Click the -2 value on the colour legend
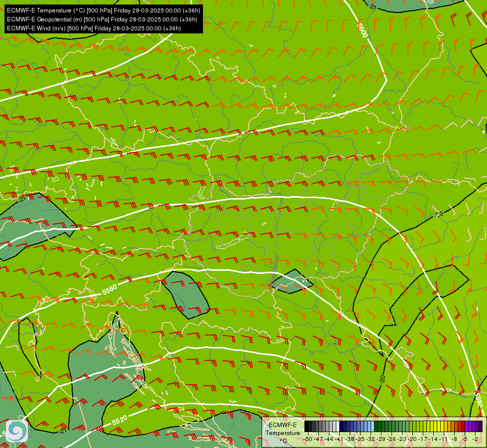The height and width of the screenshot is (448, 487). 476,439
